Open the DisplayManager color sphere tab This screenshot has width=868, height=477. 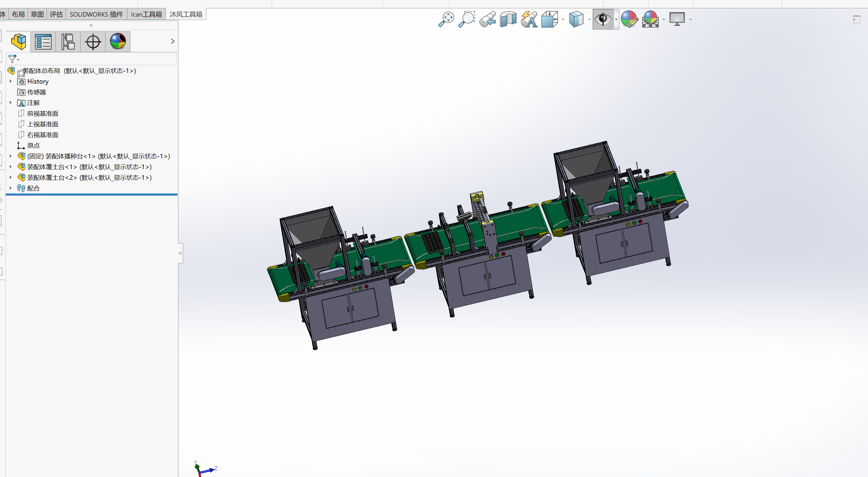(118, 42)
